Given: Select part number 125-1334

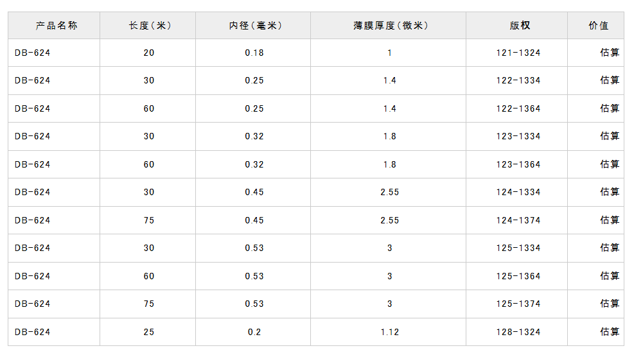Looking at the screenshot, I should (518, 248).
